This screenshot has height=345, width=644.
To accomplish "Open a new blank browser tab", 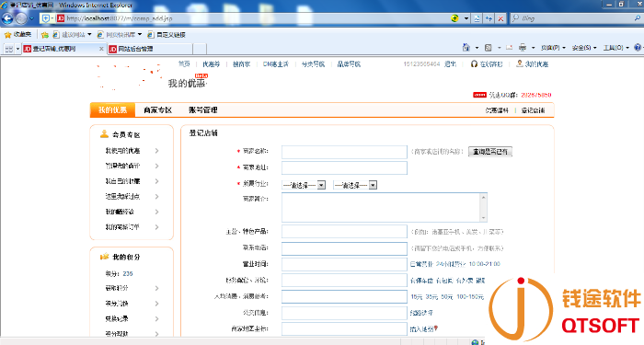I will pyautogui.click(x=200, y=49).
